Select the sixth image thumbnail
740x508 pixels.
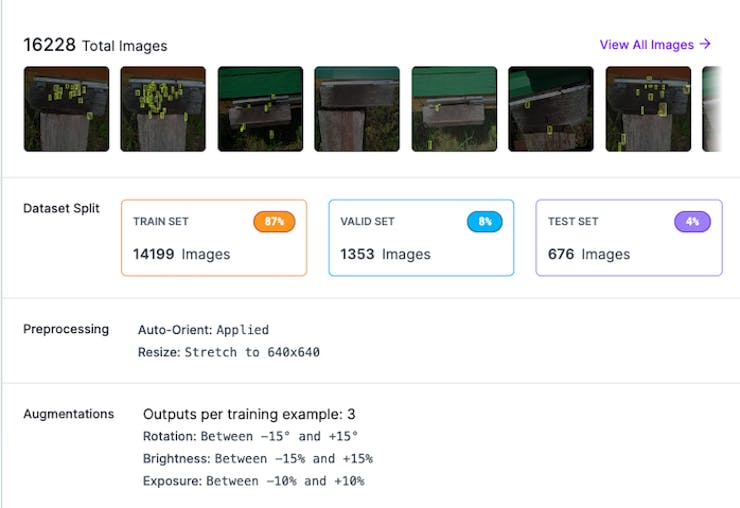551,109
